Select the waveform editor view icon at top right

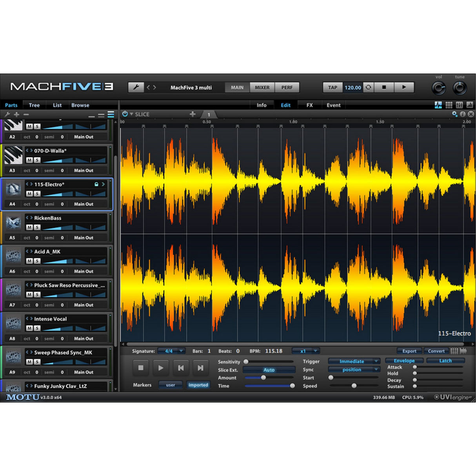click(438, 104)
